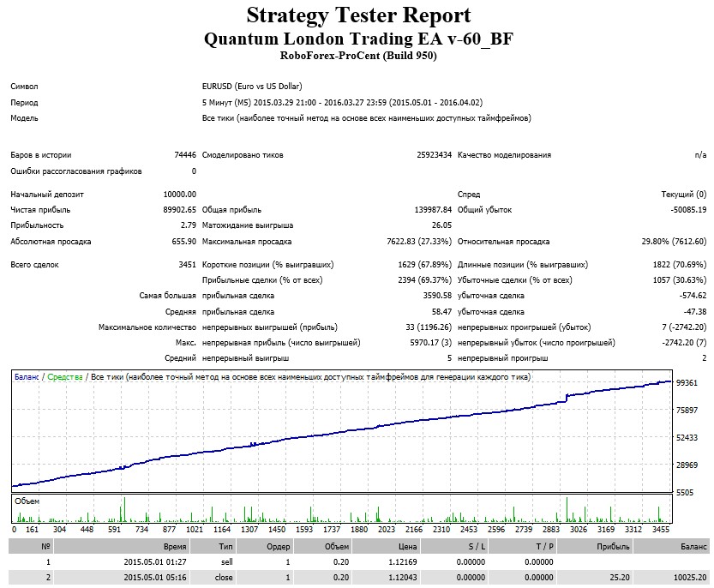714x588 pixels.
Task: Click relative drawdown '29.80% (7612.60)'
Action: pyautogui.click(x=674, y=242)
